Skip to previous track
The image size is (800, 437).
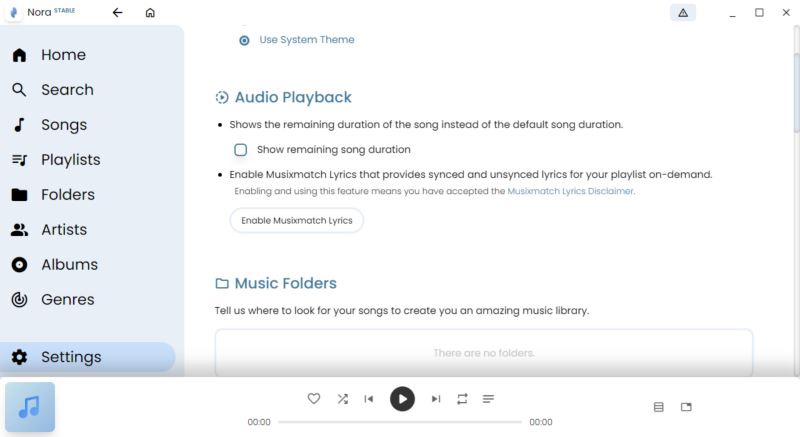(x=369, y=399)
